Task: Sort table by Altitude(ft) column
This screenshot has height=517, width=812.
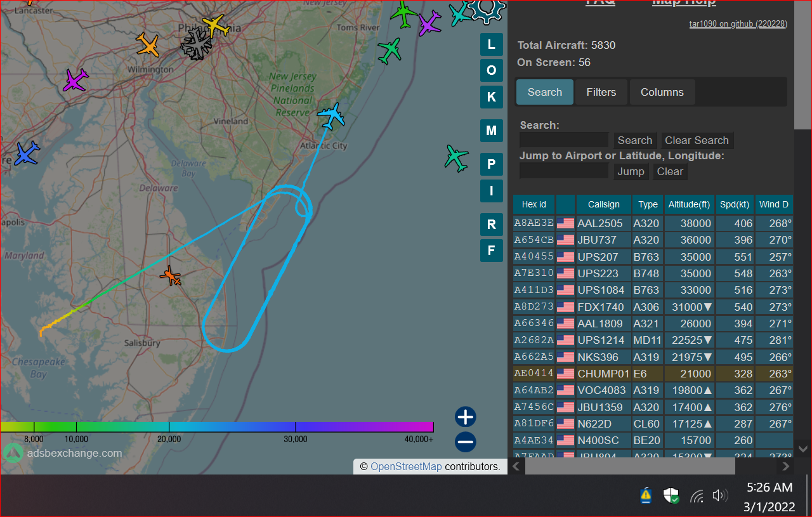Action: pyautogui.click(x=689, y=204)
